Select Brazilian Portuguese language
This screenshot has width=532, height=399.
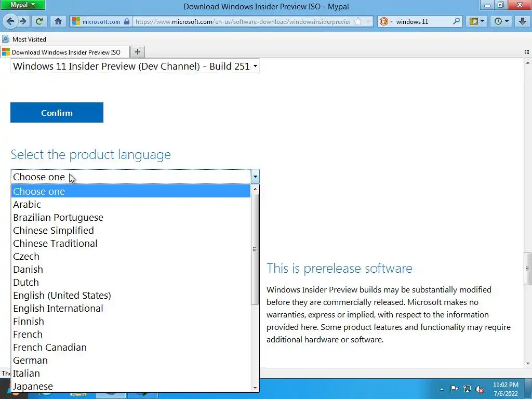(130, 218)
